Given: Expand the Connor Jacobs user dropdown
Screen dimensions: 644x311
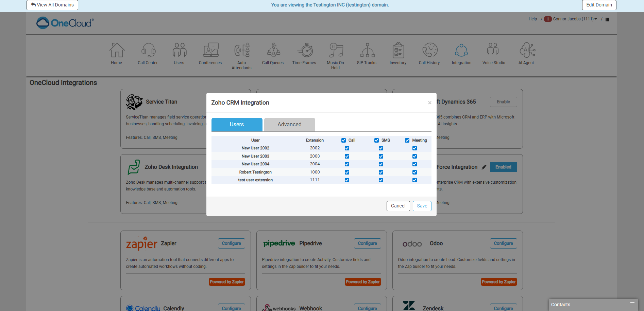Looking at the screenshot, I should (575, 19).
